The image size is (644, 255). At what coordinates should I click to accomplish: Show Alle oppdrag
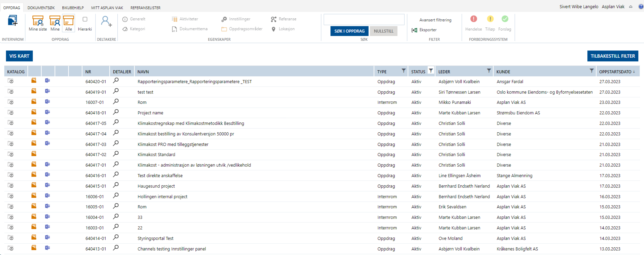[x=68, y=23]
